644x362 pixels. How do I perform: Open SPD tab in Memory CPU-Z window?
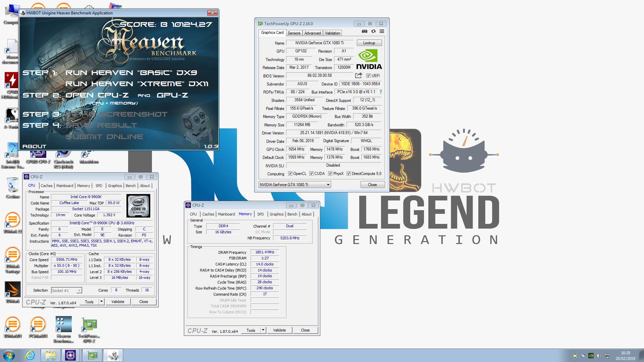[261, 214]
